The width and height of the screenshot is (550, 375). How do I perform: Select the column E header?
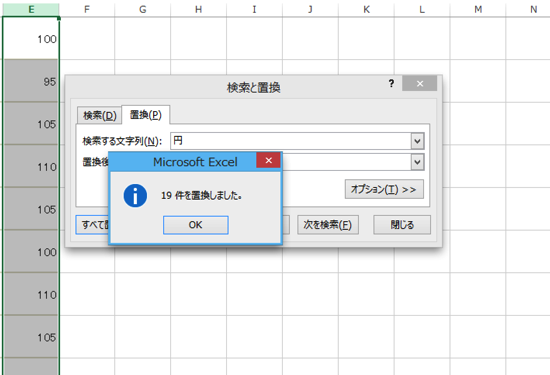31,9
